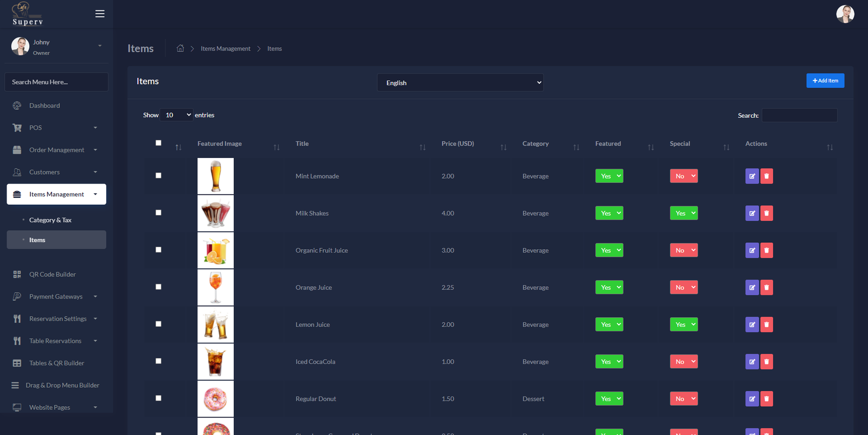Open the Iced CocaCola featured image thumbnail
Screen dimensions: 868x435
(x=215, y=362)
